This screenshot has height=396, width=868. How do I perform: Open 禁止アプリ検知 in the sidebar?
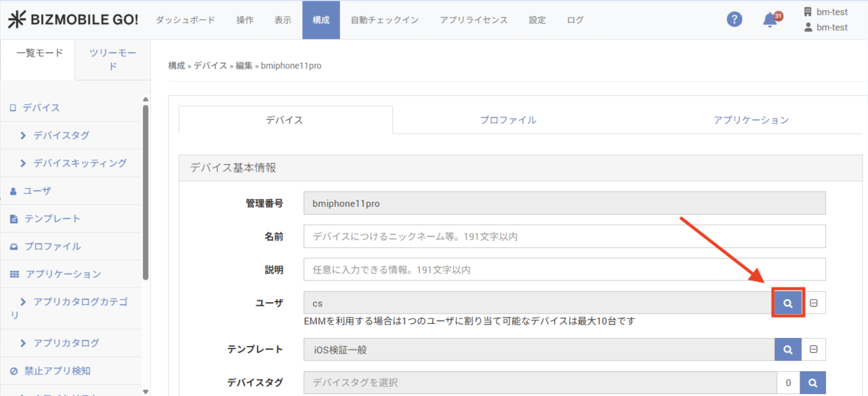[x=57, y=371]
